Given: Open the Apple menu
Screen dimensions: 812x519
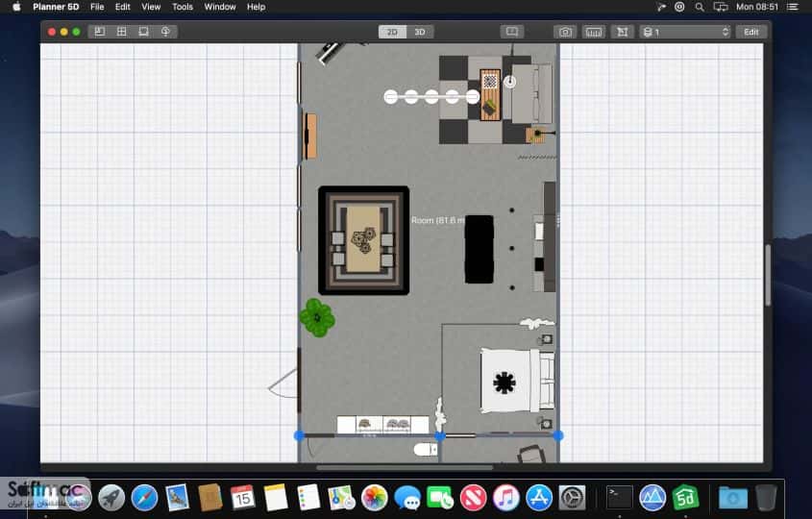Looking at the screenshot, I should (16, 7).
